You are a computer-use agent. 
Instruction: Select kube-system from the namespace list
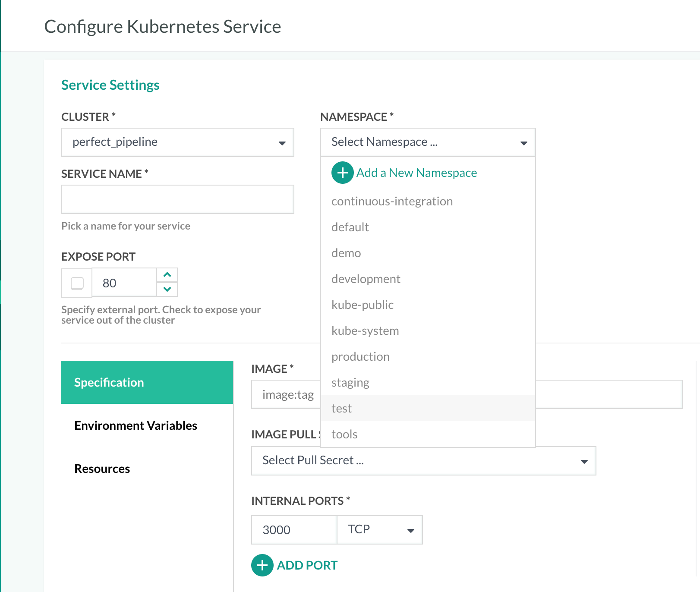tap(365, 331)
